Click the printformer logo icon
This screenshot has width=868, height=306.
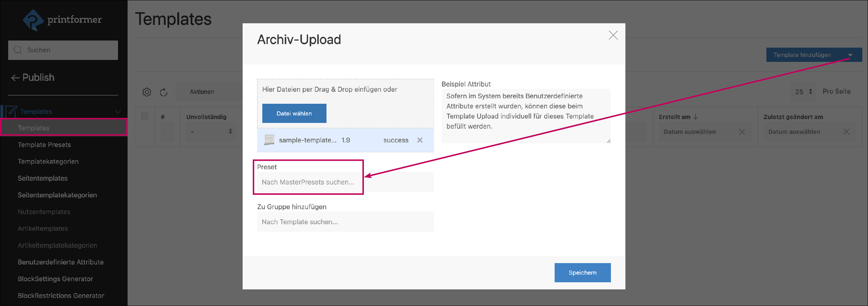[33, 20]
